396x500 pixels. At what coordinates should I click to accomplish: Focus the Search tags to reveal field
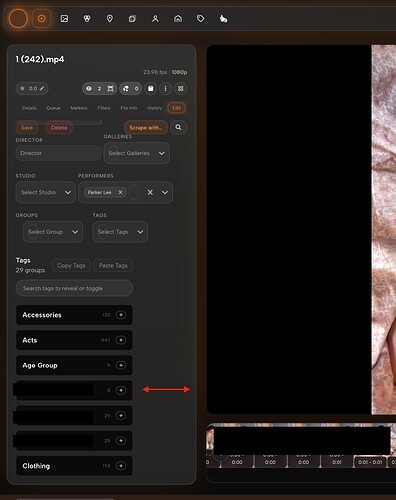click(x=74, y=288)
